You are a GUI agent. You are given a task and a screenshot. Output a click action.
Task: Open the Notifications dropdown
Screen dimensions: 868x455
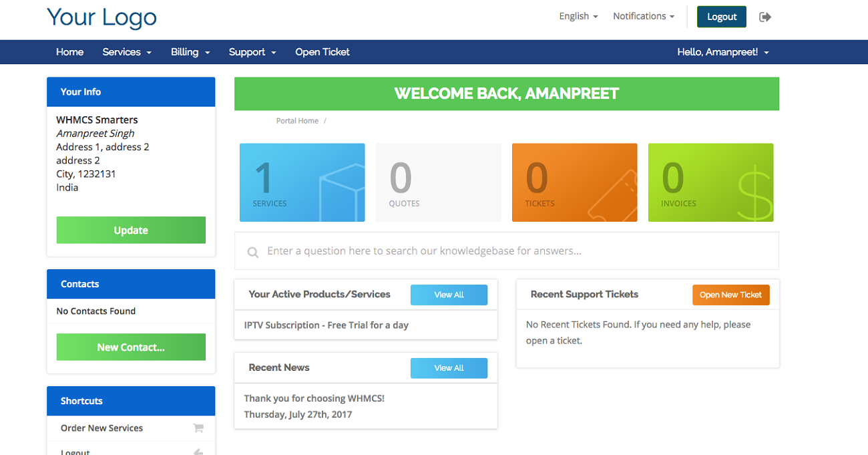(x=643, y=16)
